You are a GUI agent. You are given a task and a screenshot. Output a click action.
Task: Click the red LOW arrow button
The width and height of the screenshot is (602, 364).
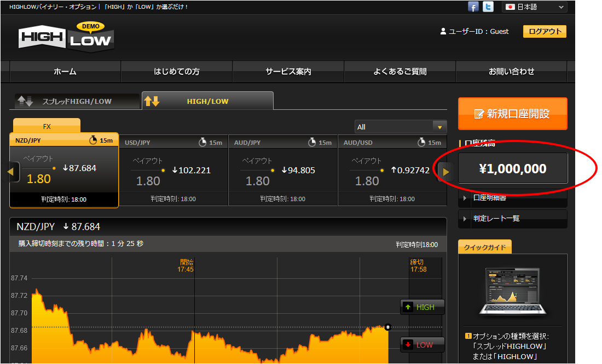pos(422,345)
